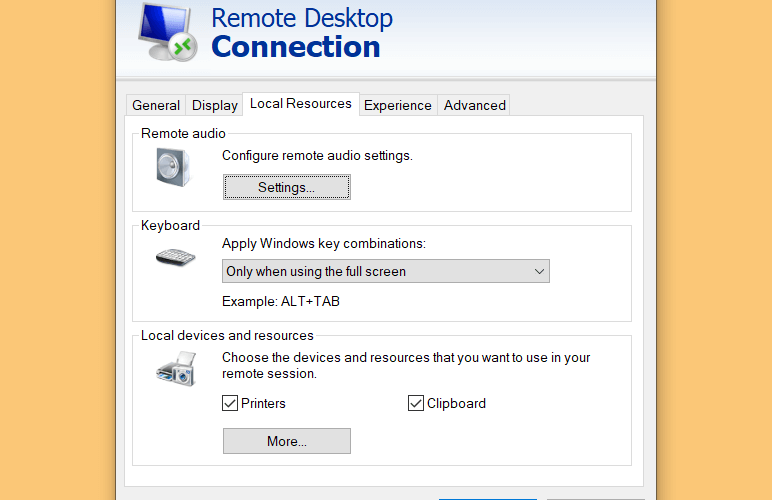Switch to the Display tab
The image size is (772, 500).
(x=214, y=105)
